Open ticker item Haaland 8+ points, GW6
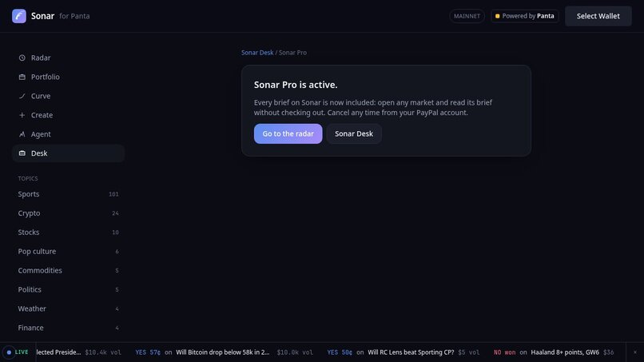The height and width of the screenshot is (362, 644). (x=565, y=352)
